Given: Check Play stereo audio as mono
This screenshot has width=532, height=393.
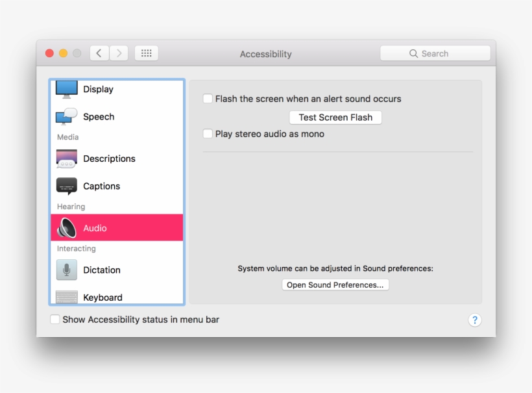Looking at the screenshot, I should click(x=208, y=134).
